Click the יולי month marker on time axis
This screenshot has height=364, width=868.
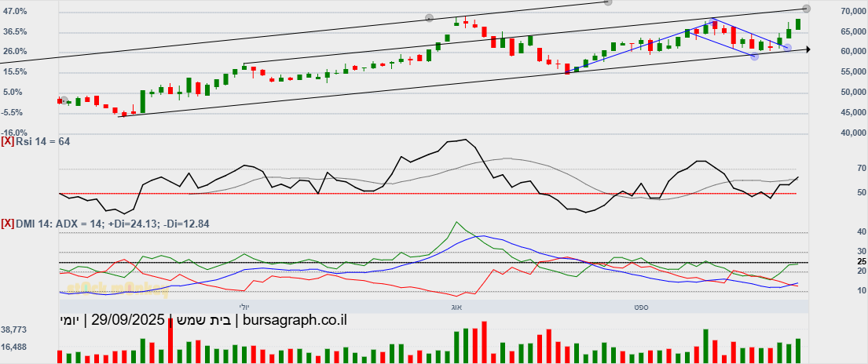[244, 306]
